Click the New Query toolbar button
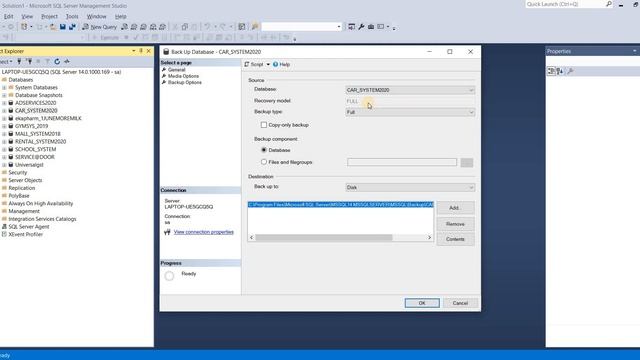This screenshot has width=640, height=360. [100, 27]
